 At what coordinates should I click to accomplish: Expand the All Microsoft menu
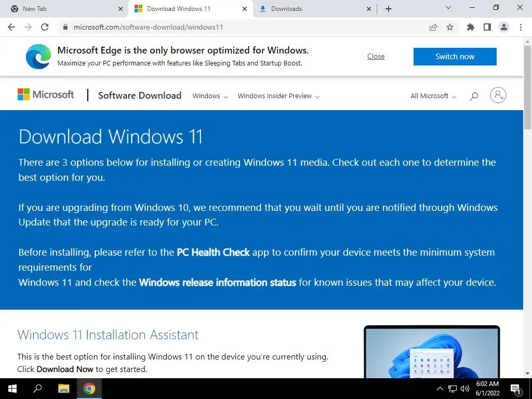433,96
